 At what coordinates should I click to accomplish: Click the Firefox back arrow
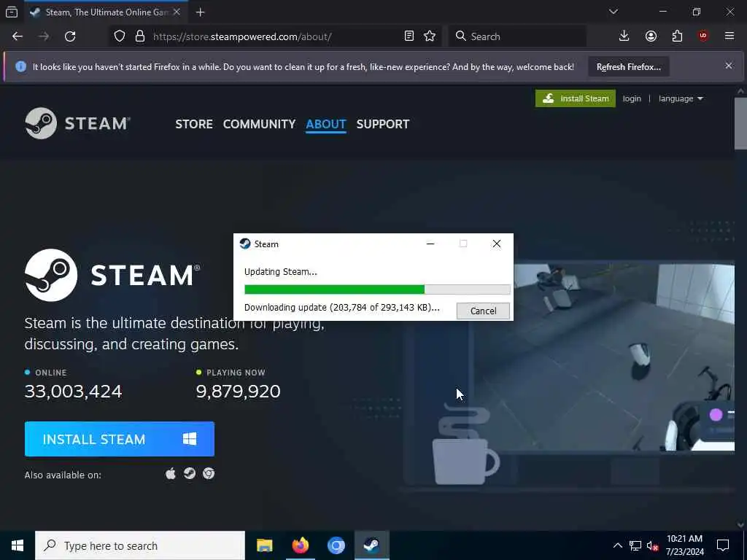click(18, 36)
